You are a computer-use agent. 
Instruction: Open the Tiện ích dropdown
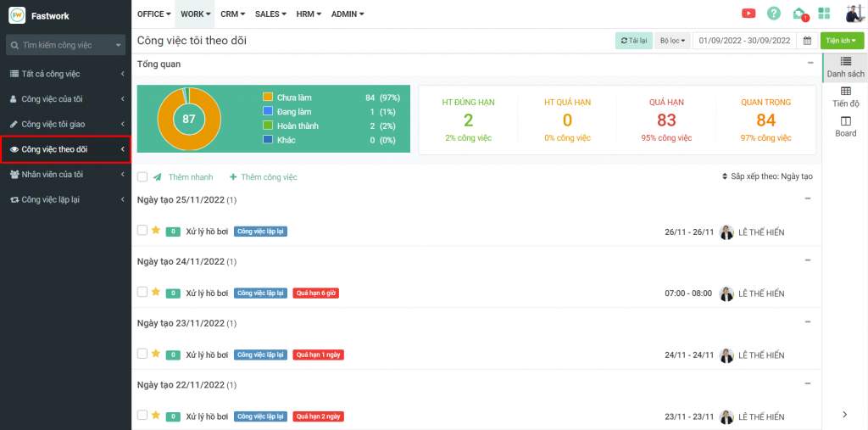pyautogui.click(x=842, y=41)
